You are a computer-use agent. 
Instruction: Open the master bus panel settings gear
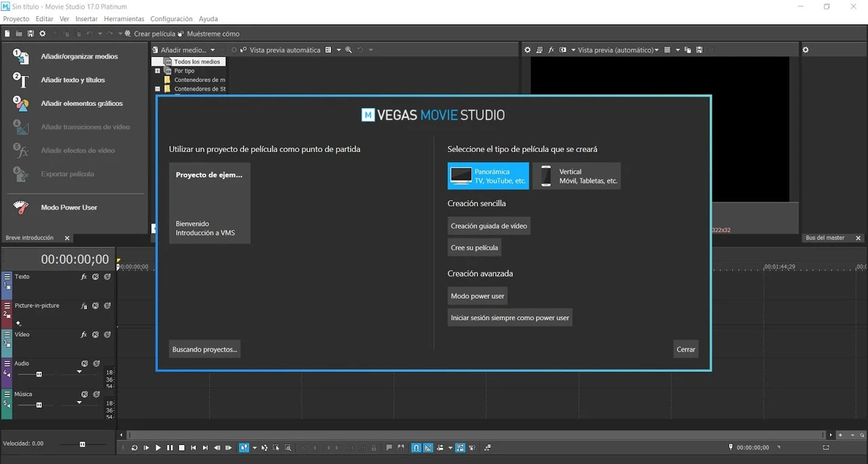(806, 50)
